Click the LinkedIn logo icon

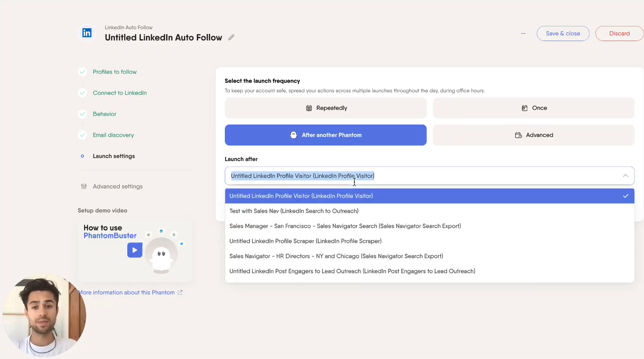pos(87,33)
